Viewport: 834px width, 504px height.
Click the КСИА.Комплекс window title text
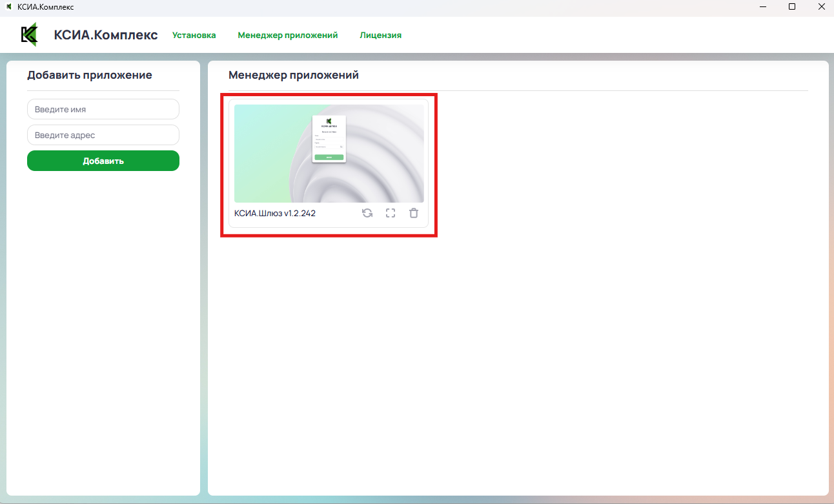(45, 7)
